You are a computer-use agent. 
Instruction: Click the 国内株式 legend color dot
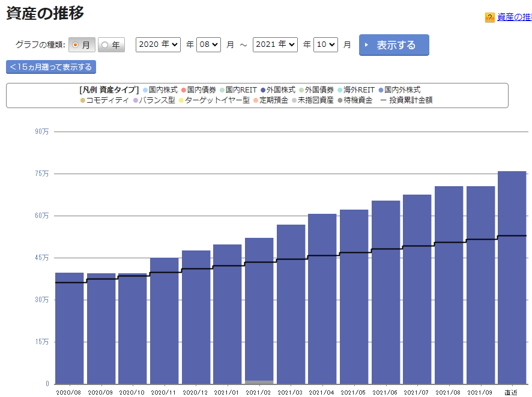145,90
